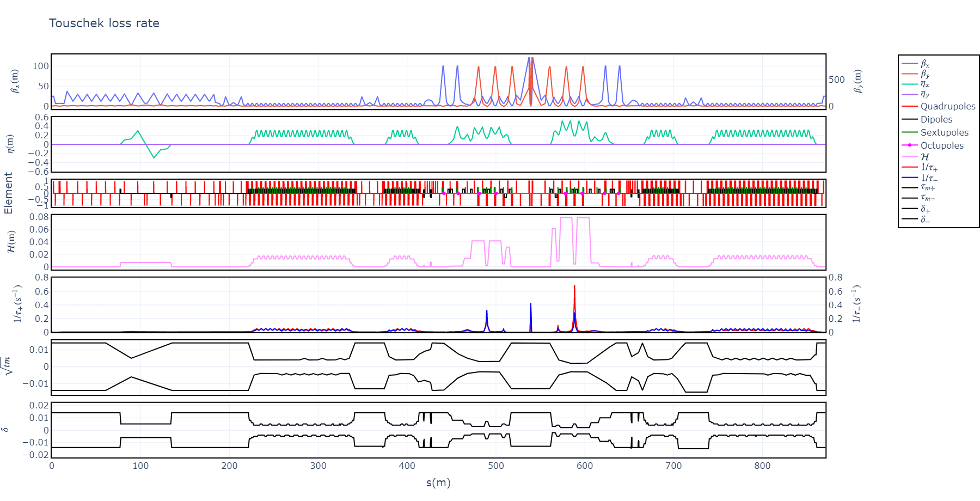980x501 pixels.
Task: Hide the Quadrupoles trace from legend
Action: pos(947,106)
